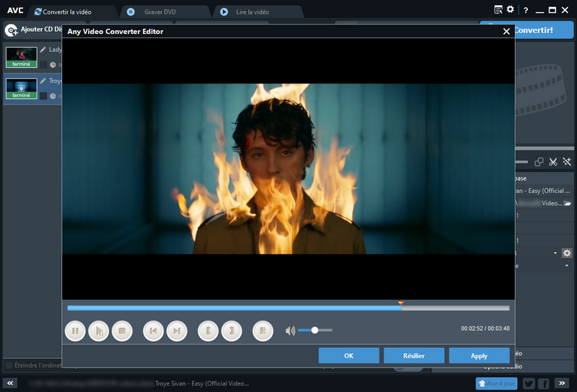
Task: Expand the dropdown beside the gear
Action: 555,253
